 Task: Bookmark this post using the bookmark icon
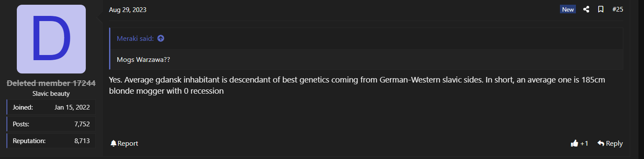(x=600, y=9)
